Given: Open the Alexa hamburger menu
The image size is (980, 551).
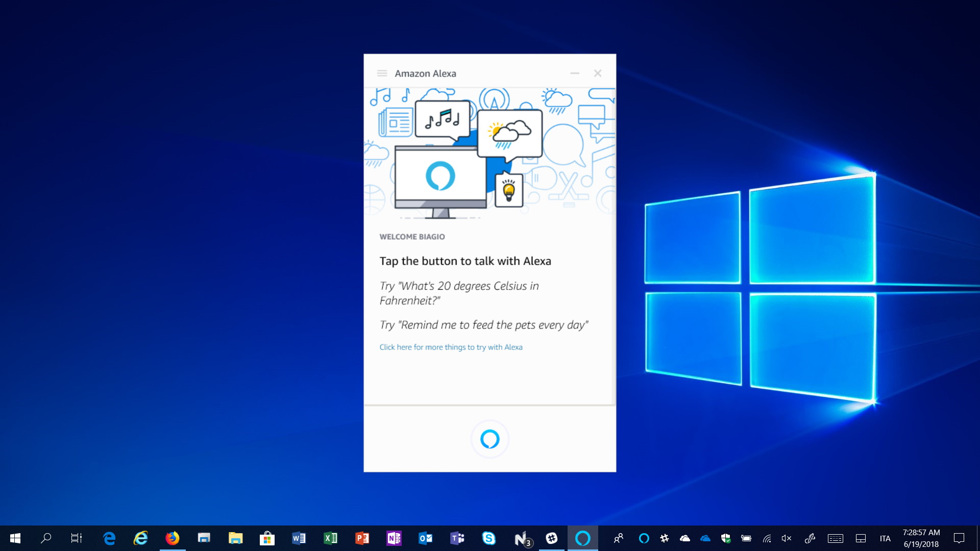Looking at the screenshot, I should point(382,73).
